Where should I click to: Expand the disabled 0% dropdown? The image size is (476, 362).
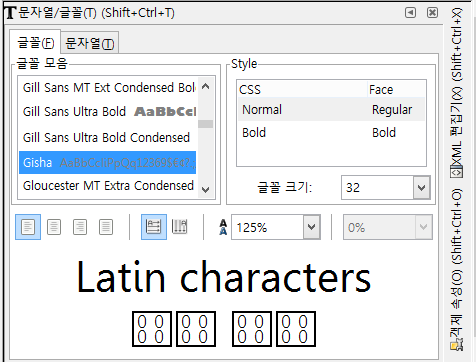[423, 227]
